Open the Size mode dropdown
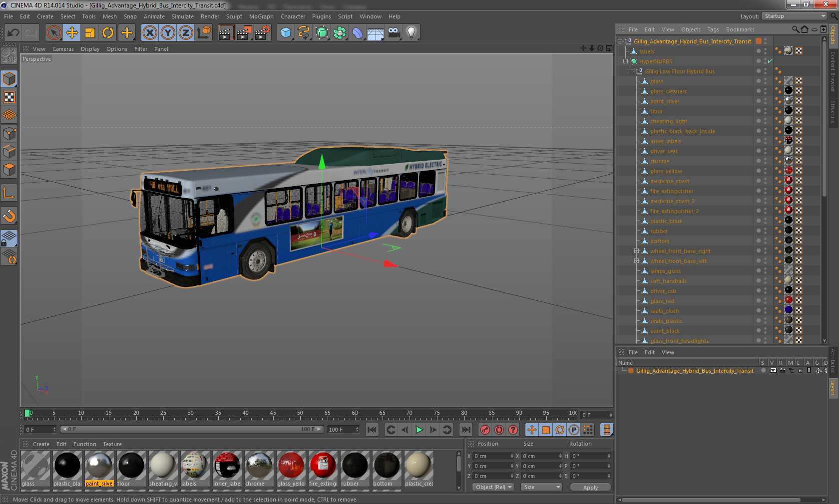 click(x=541, y=487)
